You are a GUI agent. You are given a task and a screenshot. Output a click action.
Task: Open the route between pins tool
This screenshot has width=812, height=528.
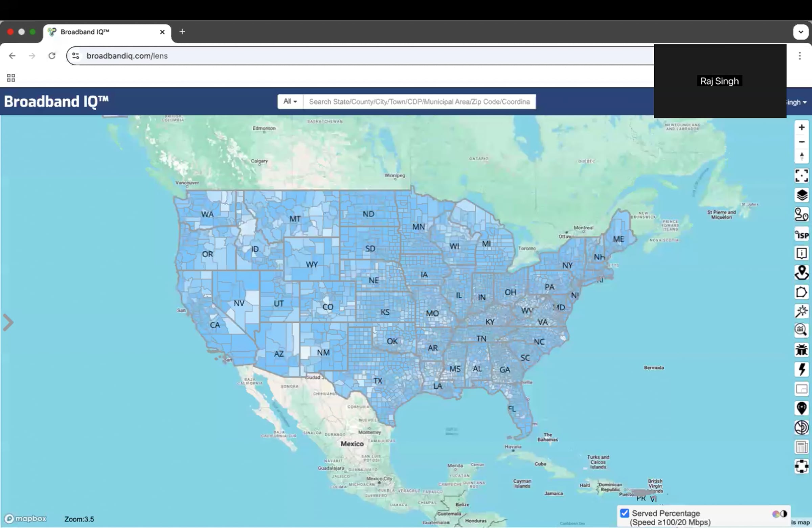[x=802, y=215]
